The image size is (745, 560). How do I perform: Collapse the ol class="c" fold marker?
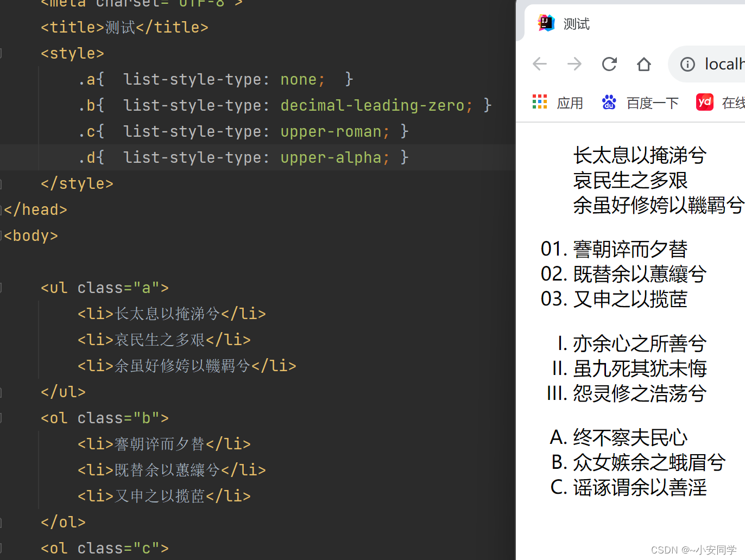click(1, 548)
